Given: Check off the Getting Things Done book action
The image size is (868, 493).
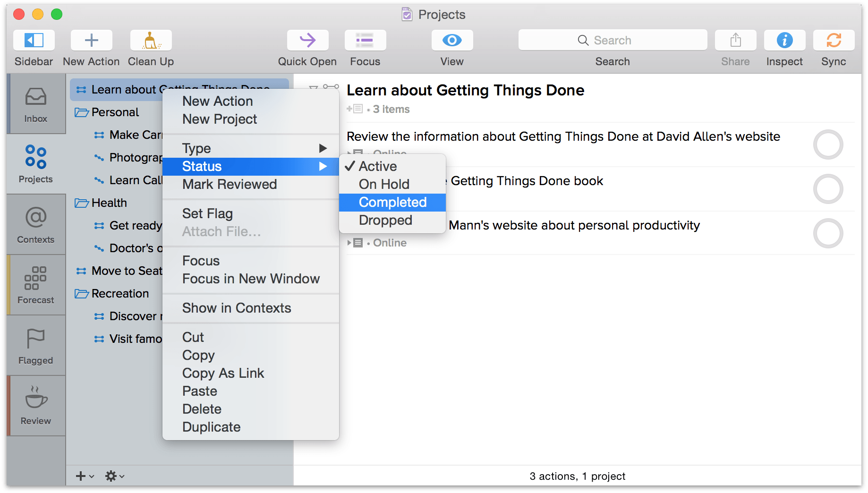Looking at the screenshot, I should (828, 189).
